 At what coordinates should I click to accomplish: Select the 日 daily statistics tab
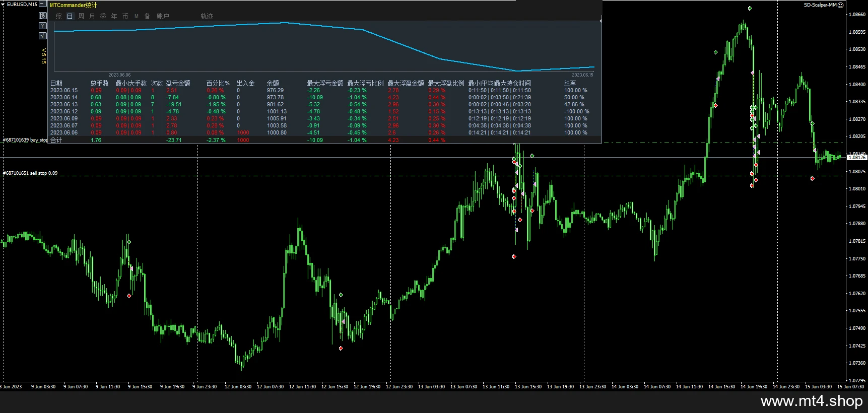tap(70, 16)
